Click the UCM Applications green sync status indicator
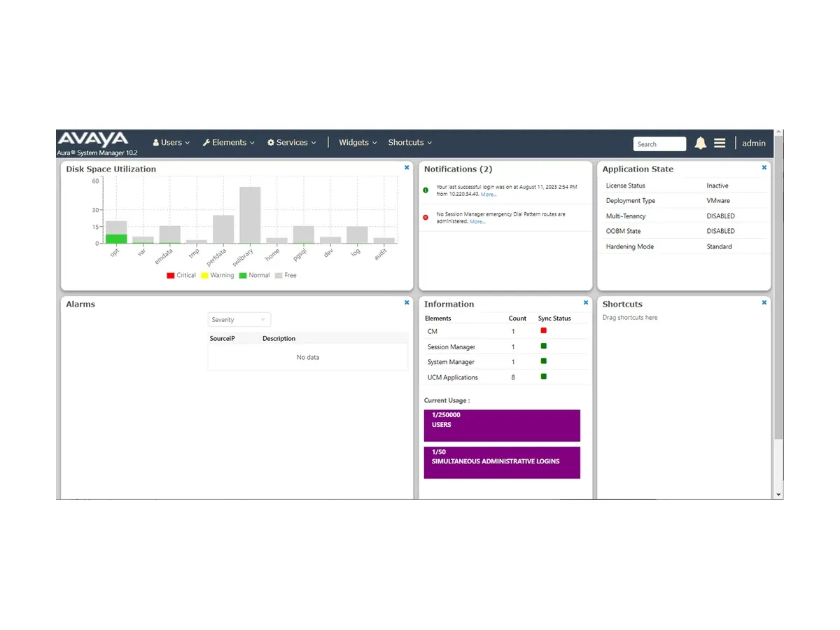 click(543, 377)
